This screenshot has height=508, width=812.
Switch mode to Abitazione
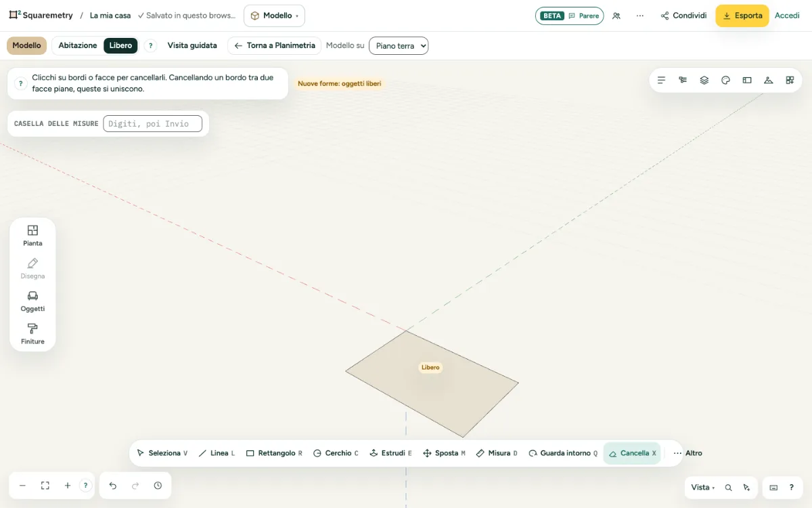78,45
